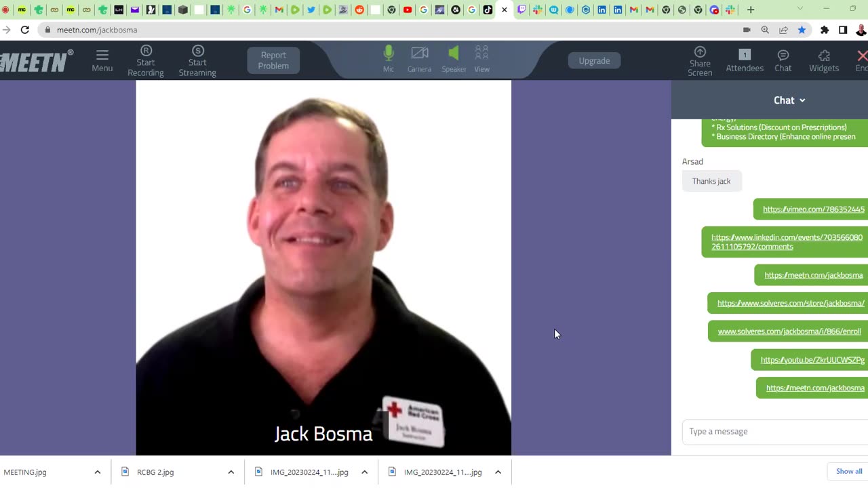Viewport: 868px width, 488px height.
Task: Switch to the Reddit tab
Action: [x=359, y=9]
